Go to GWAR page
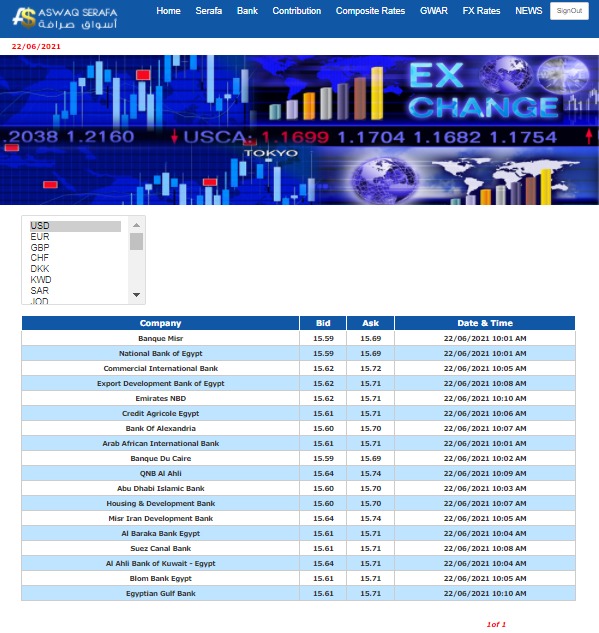Image resolution: width=599 pixels, height=633 pixels. pos(434,11)
